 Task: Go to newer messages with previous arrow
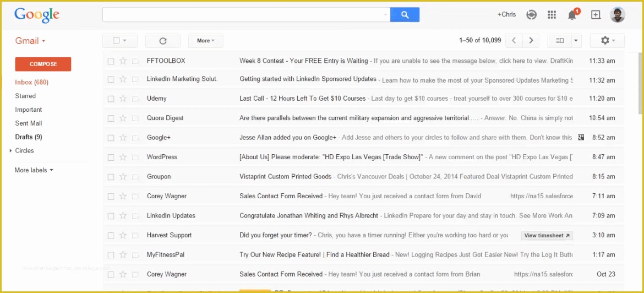pyautogui.click(x=514, y=40)
